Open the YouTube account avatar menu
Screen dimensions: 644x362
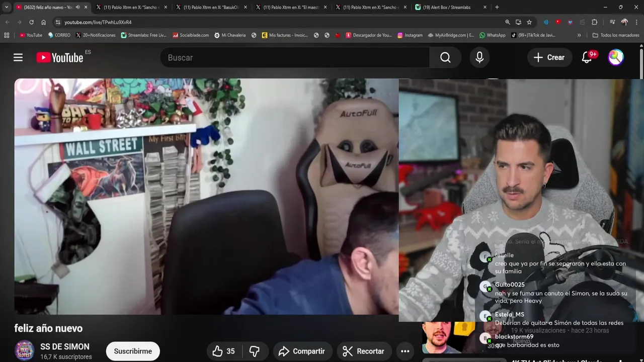click(616, 57)
